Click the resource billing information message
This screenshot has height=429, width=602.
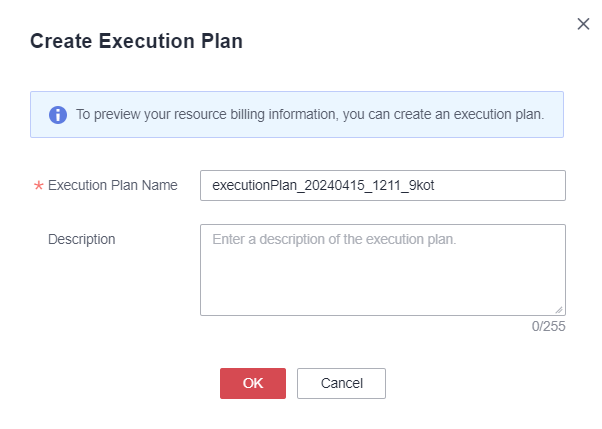pos(310,114)
